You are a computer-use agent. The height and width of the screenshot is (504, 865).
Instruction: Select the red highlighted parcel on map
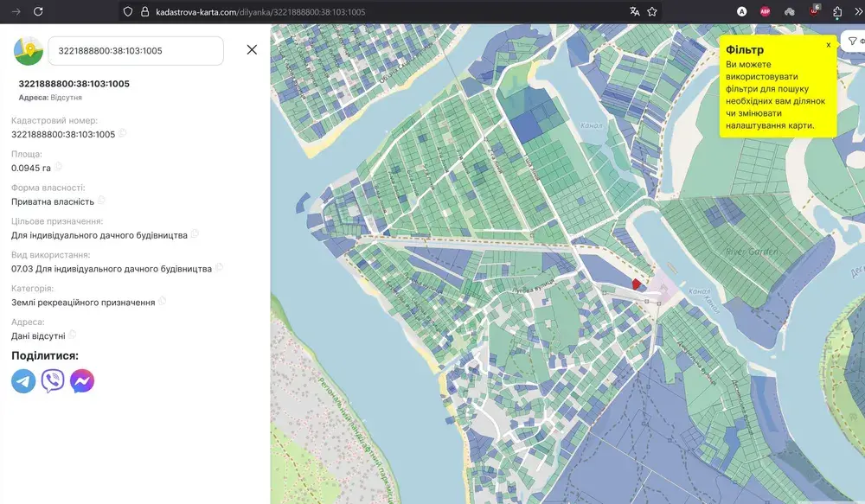point(637,283)
